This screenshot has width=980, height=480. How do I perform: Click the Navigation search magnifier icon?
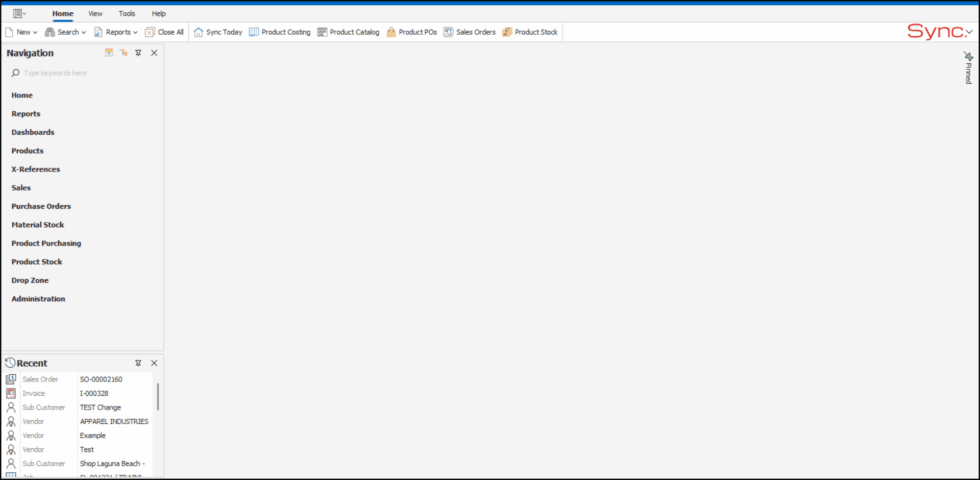pos(15,73)
